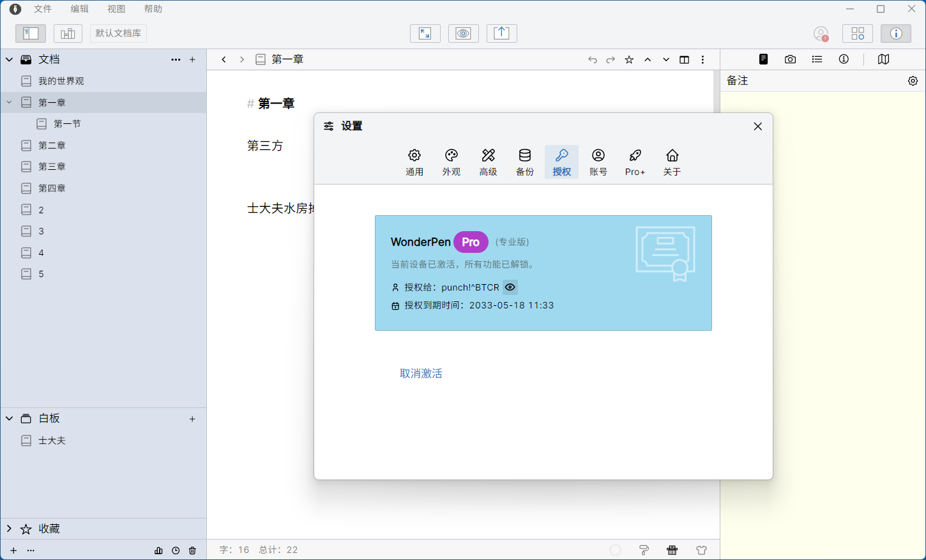
Task: Navigate forward with the right arrow
Action: (242, 59)
